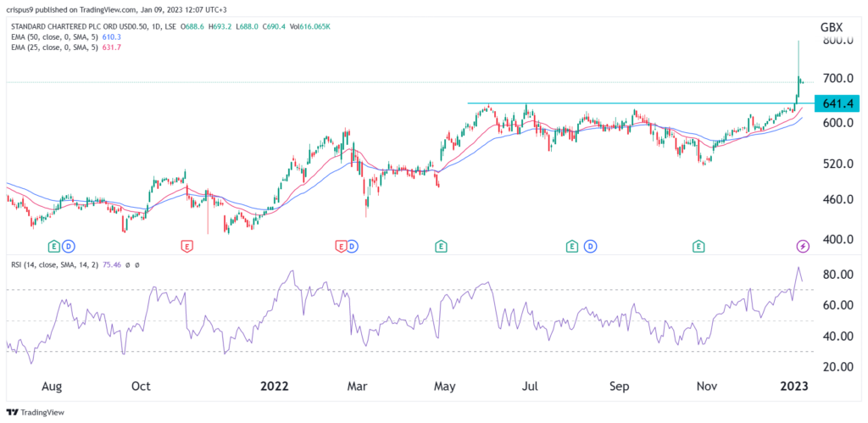Click the 2023 label on time axis
868x423 pixels.
794,386
